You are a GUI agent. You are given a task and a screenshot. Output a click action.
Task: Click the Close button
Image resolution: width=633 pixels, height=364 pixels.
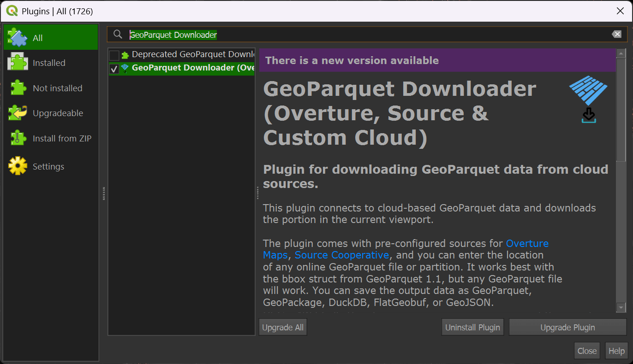click(x=587, y=351)
